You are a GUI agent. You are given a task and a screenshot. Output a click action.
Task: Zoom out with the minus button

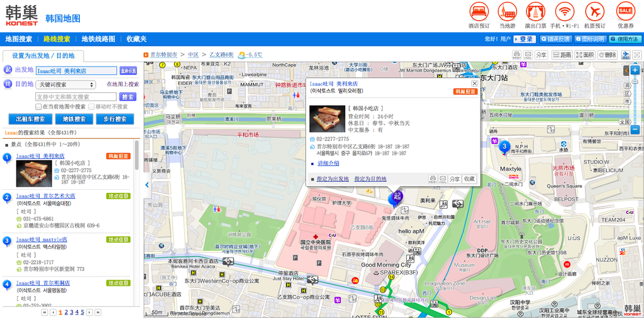[635, 129]
